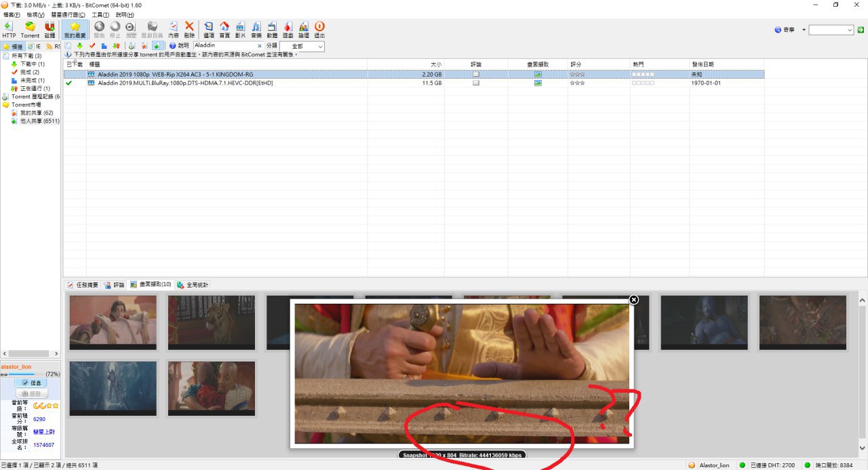Viewport: 868px width, 470px height.
Task: Switch to the 任務摘要 tab
Action: [83, 285]
